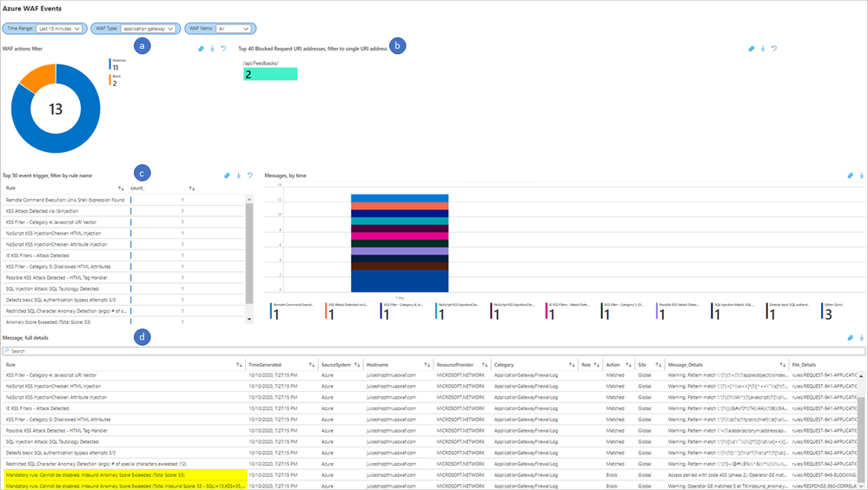Sort full details by Category

572,365
